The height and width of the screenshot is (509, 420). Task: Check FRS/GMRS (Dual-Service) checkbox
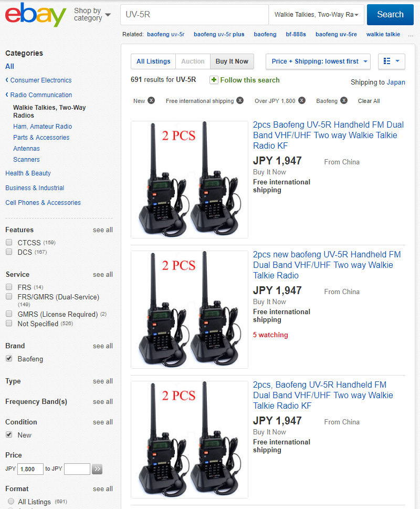point(9,296)
